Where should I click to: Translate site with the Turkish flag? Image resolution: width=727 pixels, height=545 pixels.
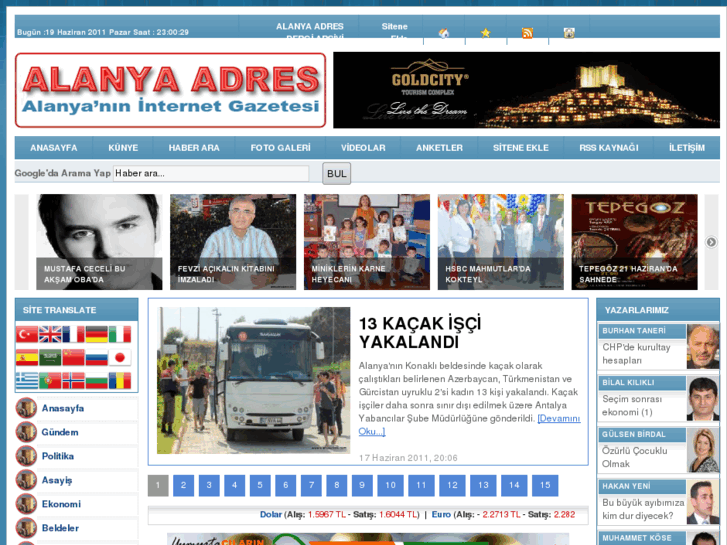(x=27, y=334)
